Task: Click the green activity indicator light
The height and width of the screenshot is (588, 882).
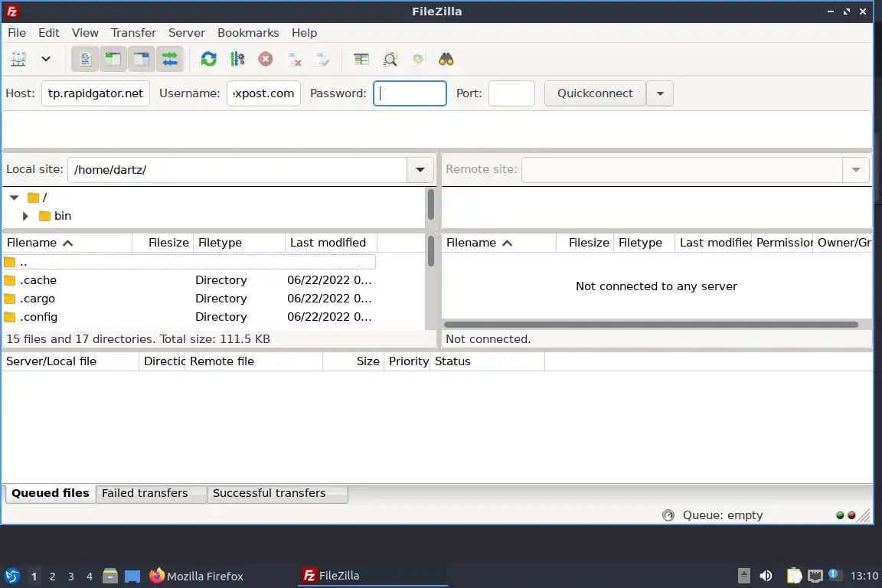Action: pos(840,515)
